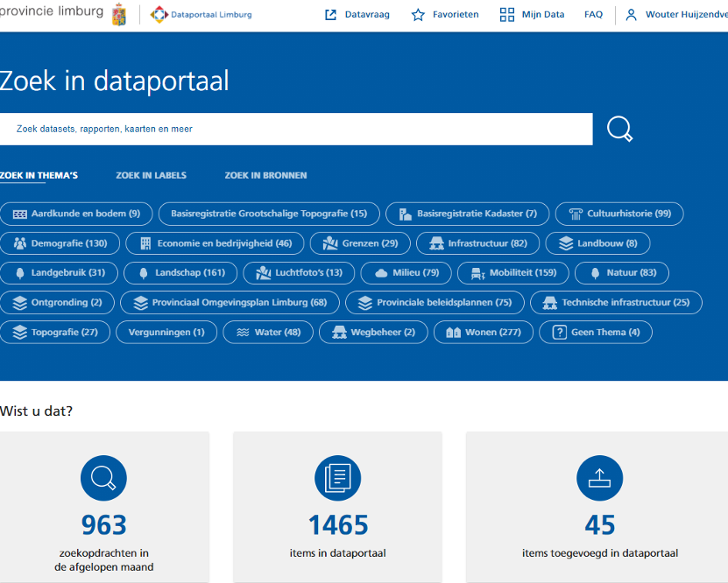Click the Mijn Data grid icon
Viewport: 728px width, 583px height.
tap(506, 14)
